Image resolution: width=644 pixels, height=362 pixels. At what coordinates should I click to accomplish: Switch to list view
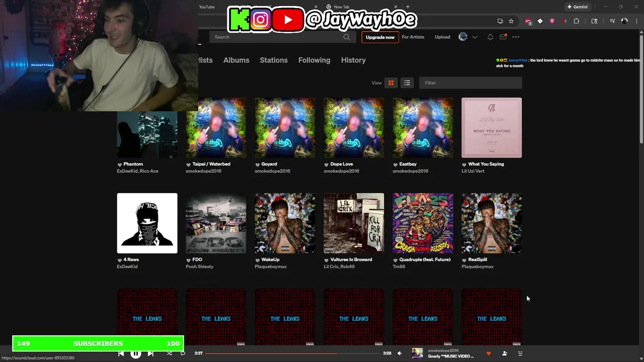(407, 83)
